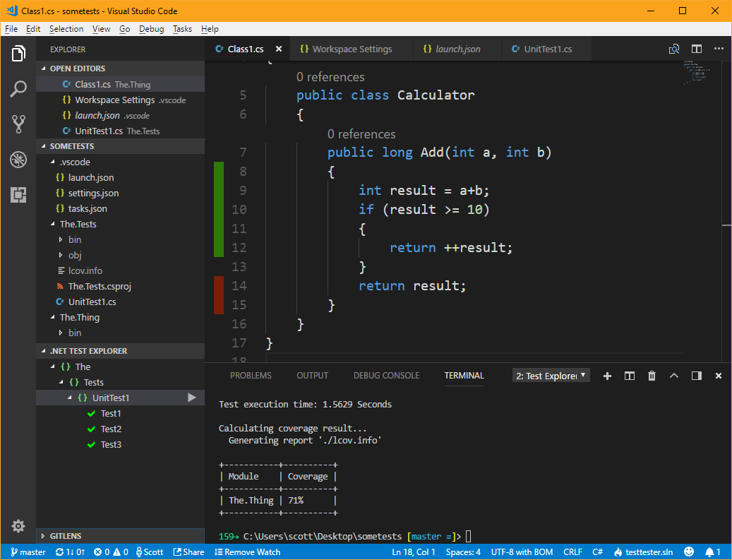
Task: Open the notifications bell in status bar
Action: 712,552
